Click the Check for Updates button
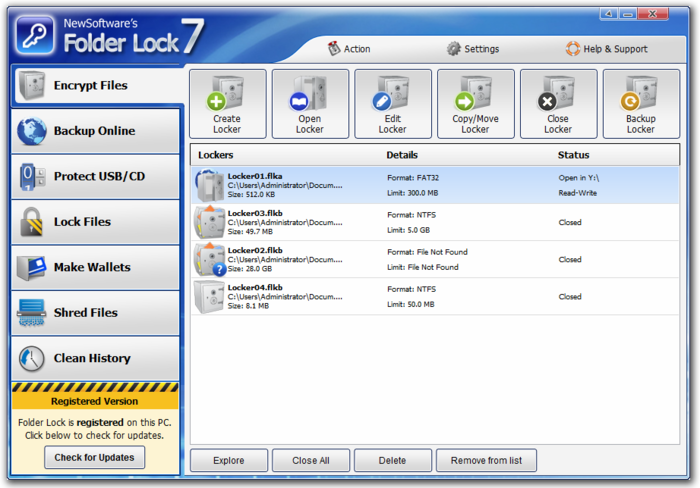Viewport: 700px width, 488px height. [x=95, y=457]
